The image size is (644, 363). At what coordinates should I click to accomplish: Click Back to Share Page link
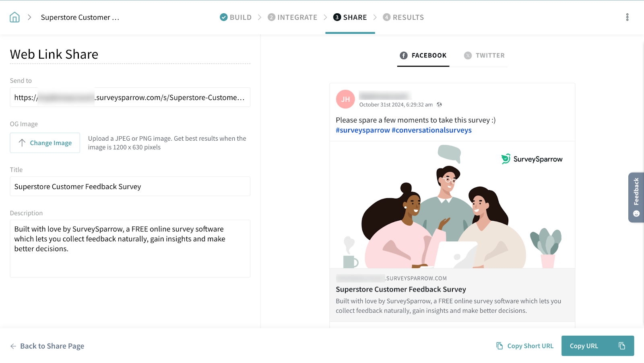[x=52, y=346]
